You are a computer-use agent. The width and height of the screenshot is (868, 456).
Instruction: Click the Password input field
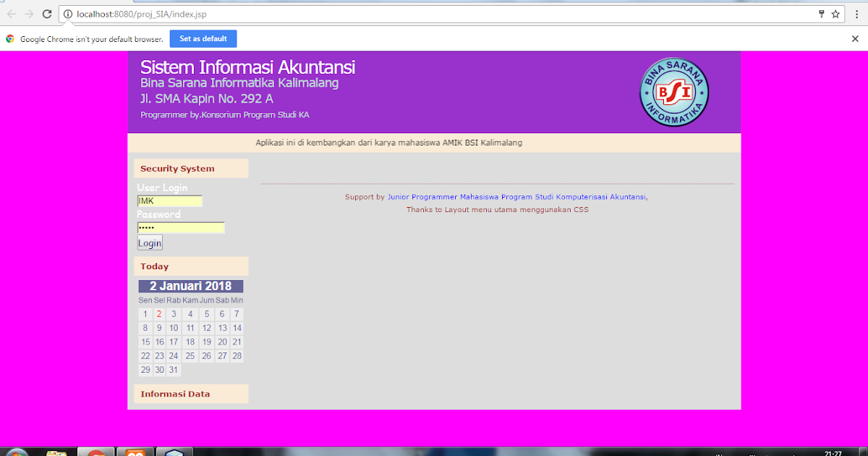(181, 228)
